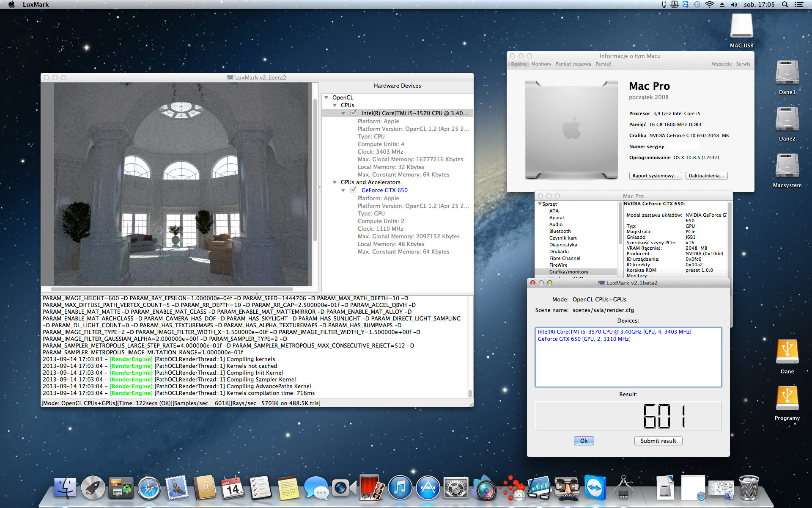Screen dimensions: 812x508
Task: Open the LuxMark application menu
Action: click(36, 4)
